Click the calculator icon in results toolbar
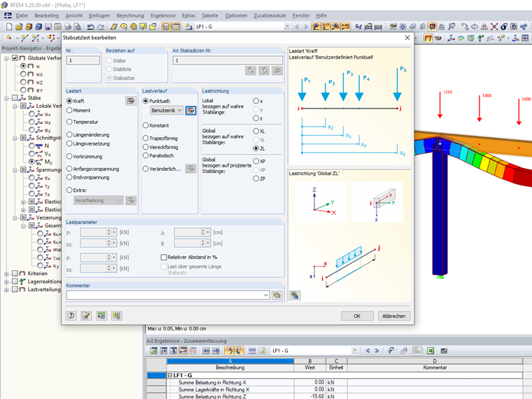 point(444,351)
